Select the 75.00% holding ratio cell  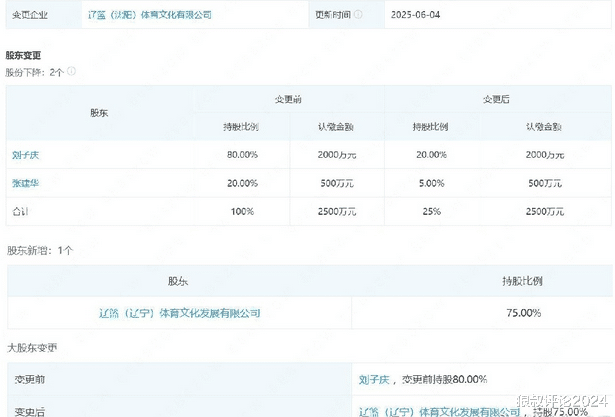(x=523, y=313)
